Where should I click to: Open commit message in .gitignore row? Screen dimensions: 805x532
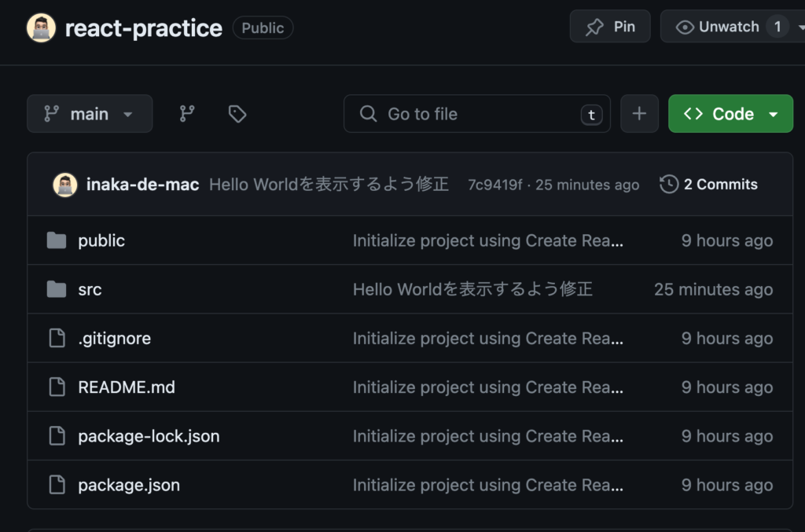tap(488, 339)
